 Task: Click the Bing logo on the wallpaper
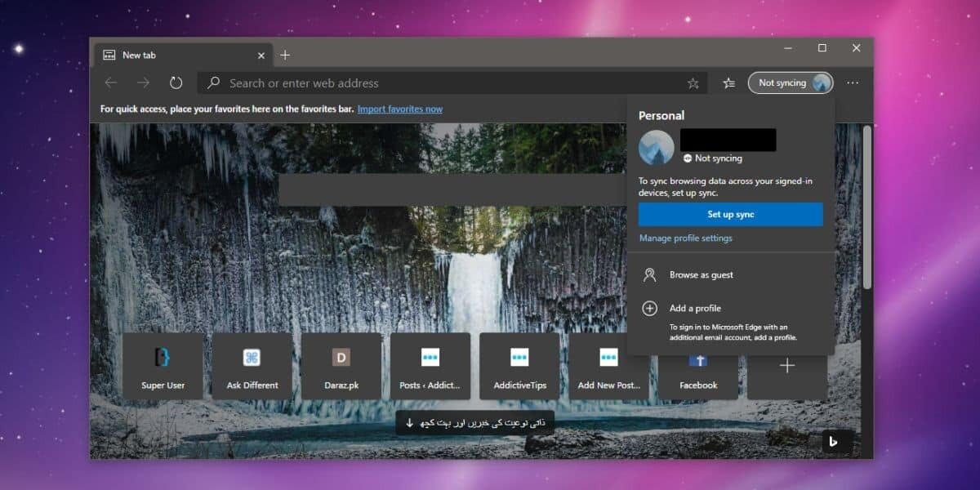(832, 442)
